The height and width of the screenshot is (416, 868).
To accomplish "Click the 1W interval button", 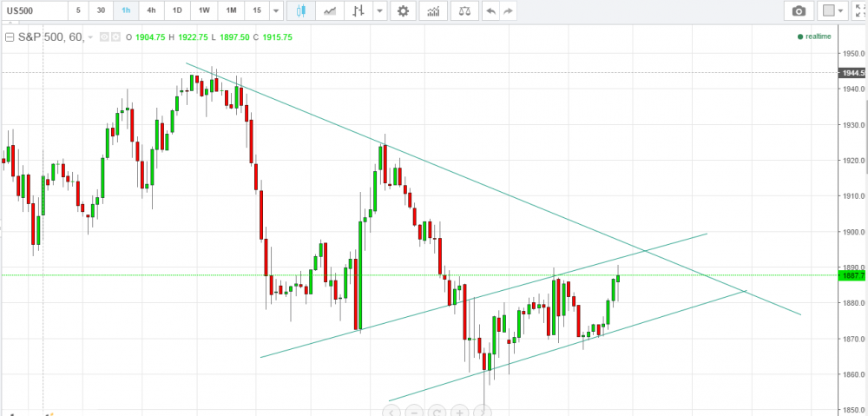I will click(x=204, y=10).
